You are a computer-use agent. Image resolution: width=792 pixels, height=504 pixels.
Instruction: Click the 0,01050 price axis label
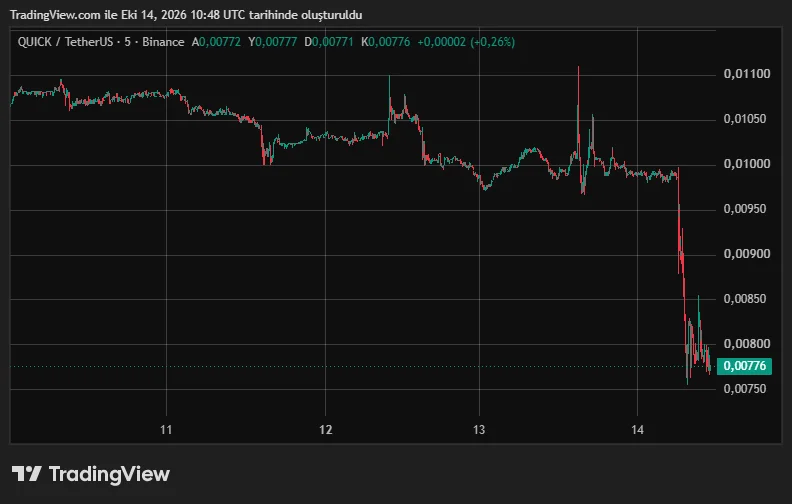coord(745,119)
